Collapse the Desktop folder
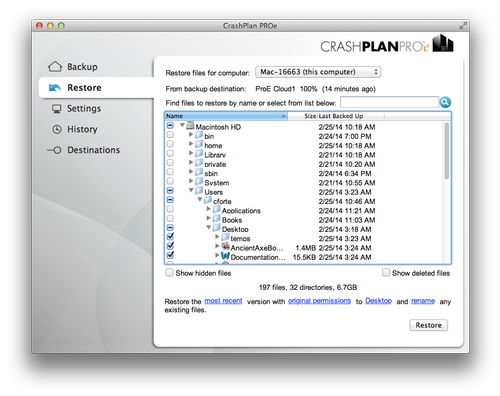Image resolution: width=500 pixels, height=396 pixels. coord(209,228)
